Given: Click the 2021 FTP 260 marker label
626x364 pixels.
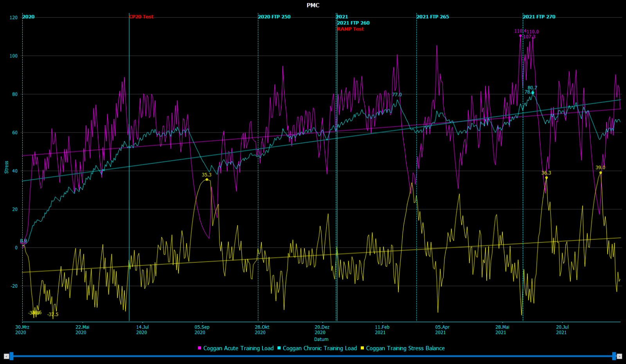Looking at the screenshot, I should pyautogui.click(x=353, y=23).
